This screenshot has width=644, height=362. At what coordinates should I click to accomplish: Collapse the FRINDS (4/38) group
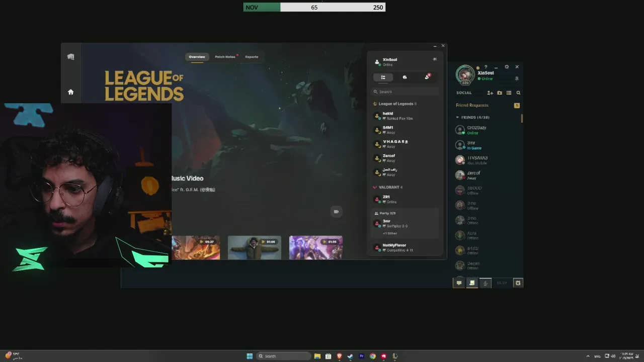coord(472,117)
